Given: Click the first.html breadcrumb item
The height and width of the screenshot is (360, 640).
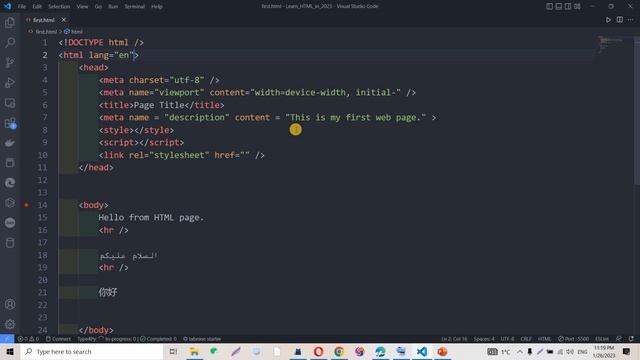Looking at the screenshot, I should tap(43, 31).
